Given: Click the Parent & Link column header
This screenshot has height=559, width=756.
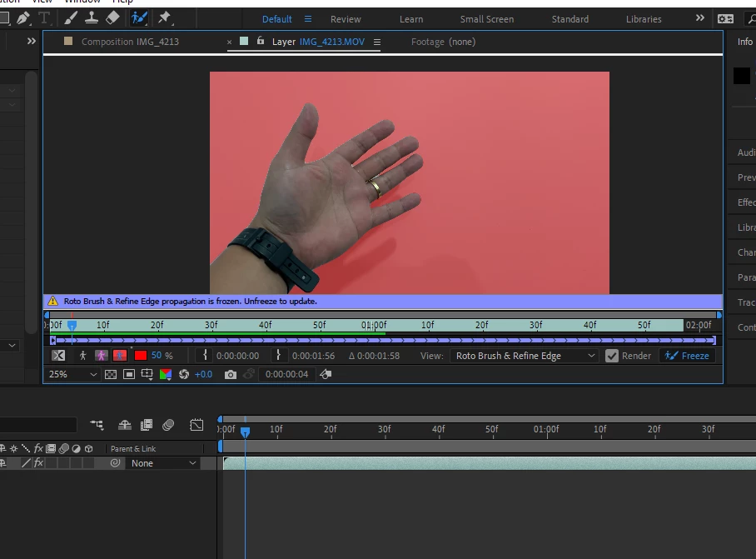Looking at the screenshot, I should 133,449.
